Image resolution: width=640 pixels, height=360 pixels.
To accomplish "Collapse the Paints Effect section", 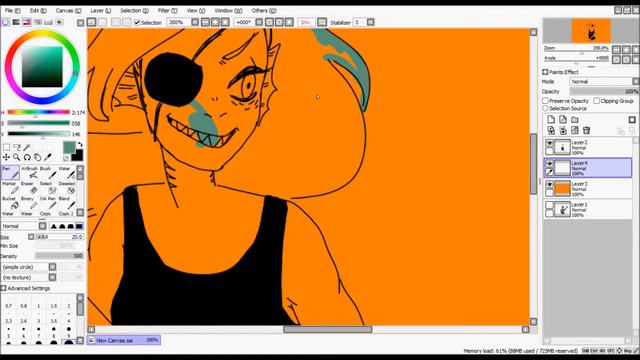I will (x=545, y=72).
